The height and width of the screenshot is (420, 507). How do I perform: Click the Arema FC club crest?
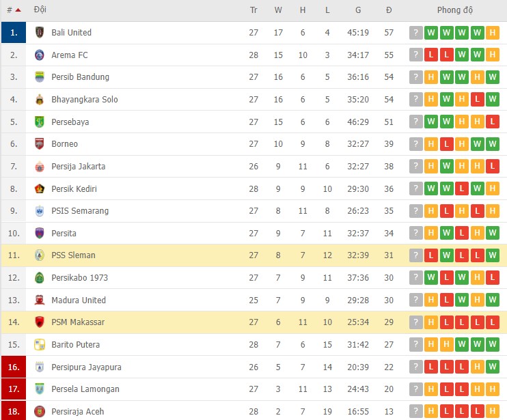click(x=39, y=55)
